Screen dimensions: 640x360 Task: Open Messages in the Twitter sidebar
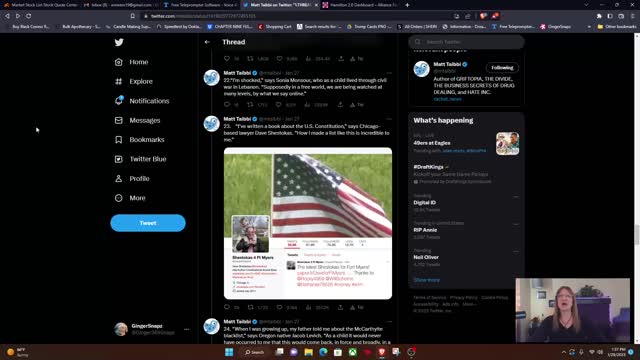click(137, 120)
